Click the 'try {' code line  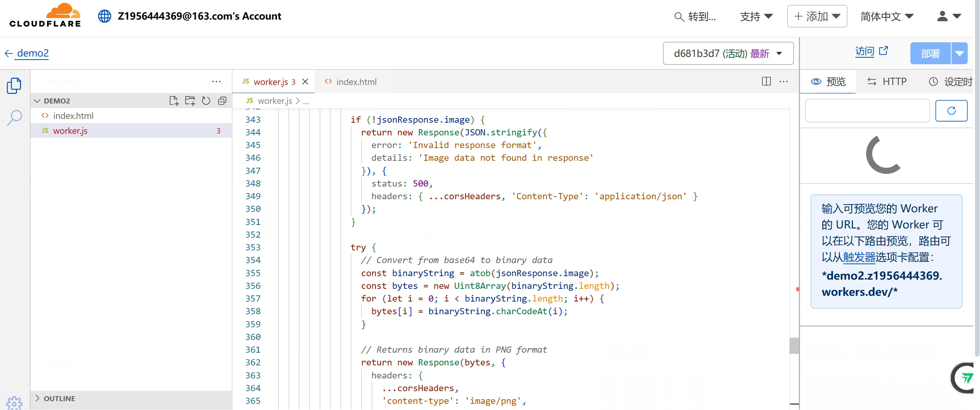coord(363,247)
